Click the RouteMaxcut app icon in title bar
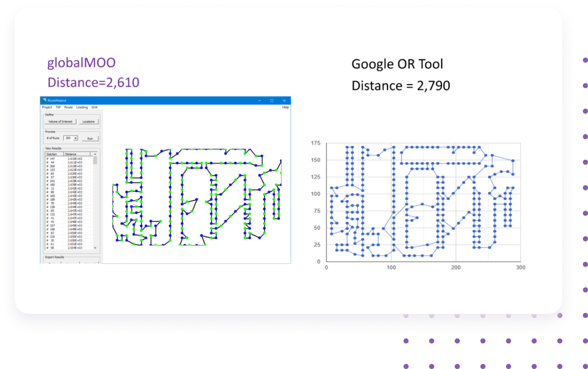Viewport: 588px width, 369px height. coord(44,100)
